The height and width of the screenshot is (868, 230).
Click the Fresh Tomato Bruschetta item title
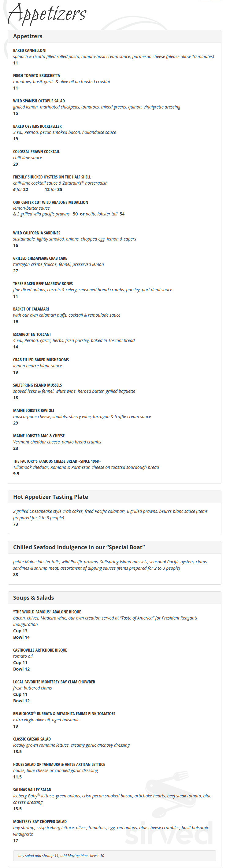click(x=36, y=76)
